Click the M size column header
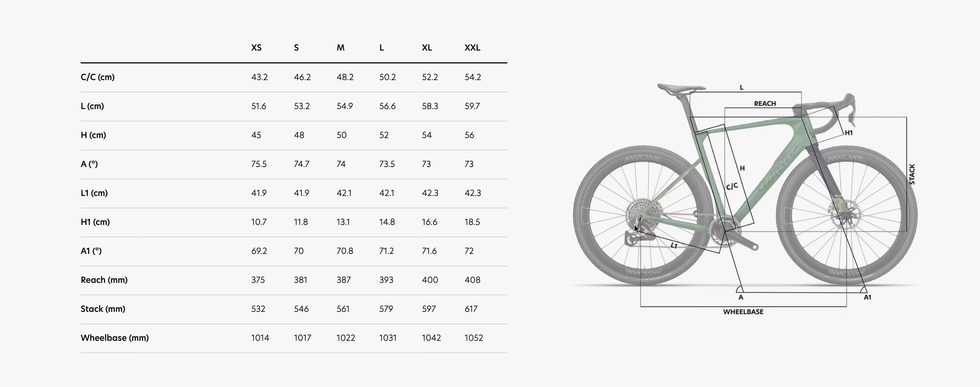The width and height of the screenshot is (980, 387). tap(341, 48)
